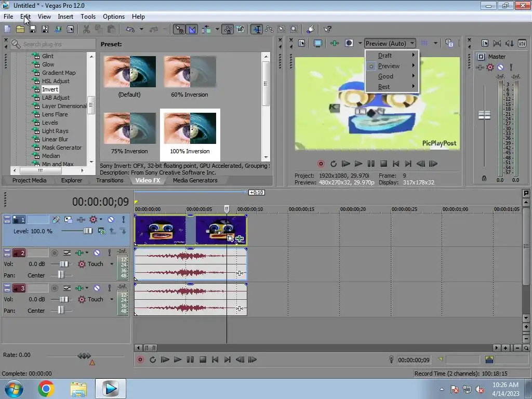Click timeline transport Play from Start
532x399 pixels.
click(x=165, y=360)
